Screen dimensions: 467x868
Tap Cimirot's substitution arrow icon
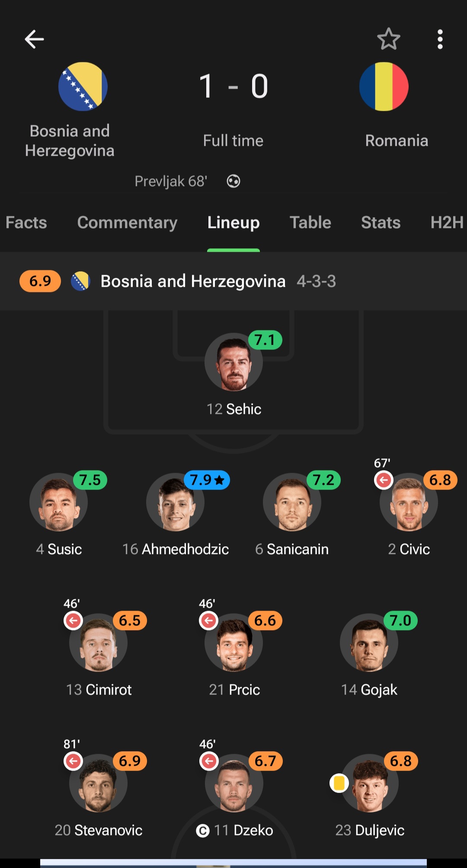pos(74,621)
